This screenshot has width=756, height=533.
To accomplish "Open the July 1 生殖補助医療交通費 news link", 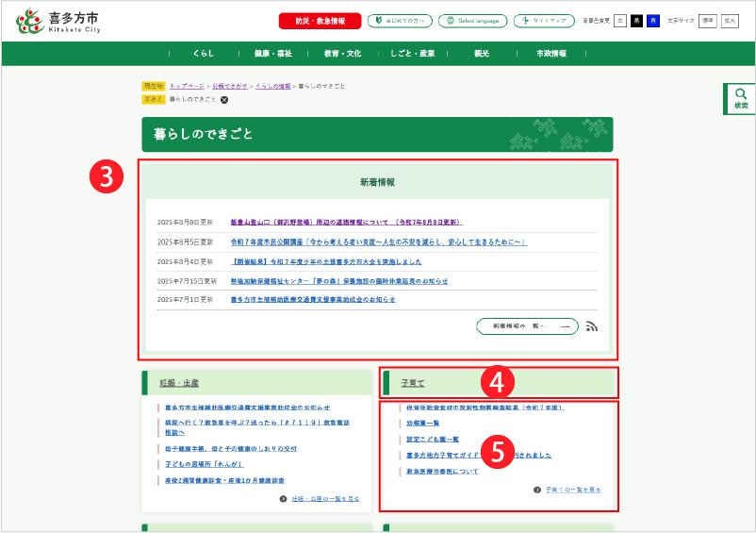I will (x=313, y=300).
